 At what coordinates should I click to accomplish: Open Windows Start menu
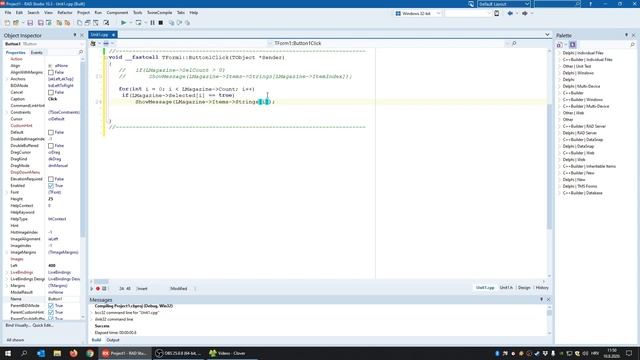8,353
